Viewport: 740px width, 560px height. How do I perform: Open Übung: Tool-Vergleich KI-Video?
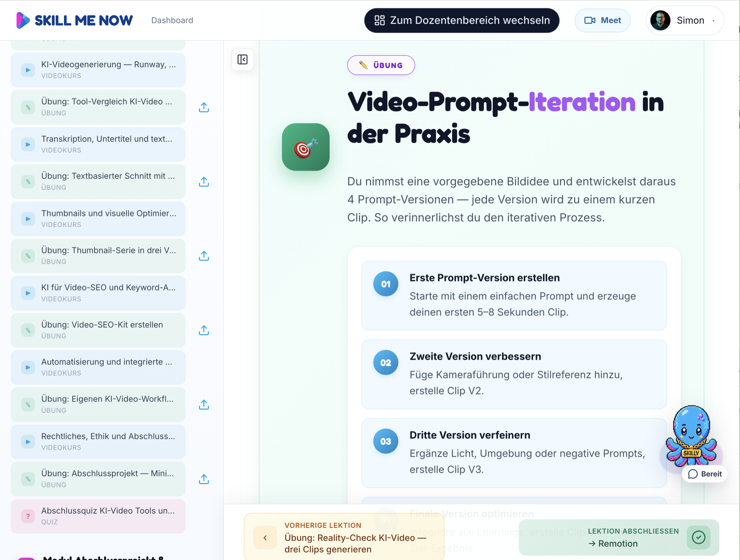(98, 107)
